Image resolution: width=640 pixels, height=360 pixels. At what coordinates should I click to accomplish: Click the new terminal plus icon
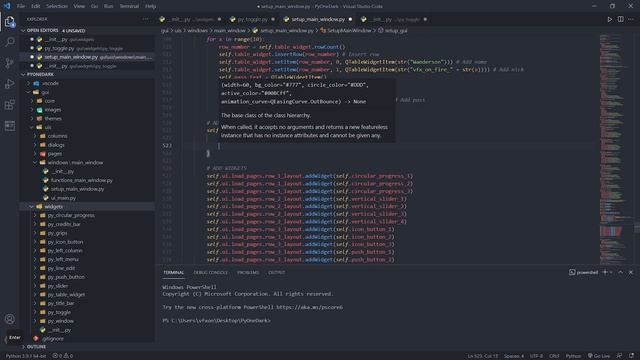tap(605, 272)
